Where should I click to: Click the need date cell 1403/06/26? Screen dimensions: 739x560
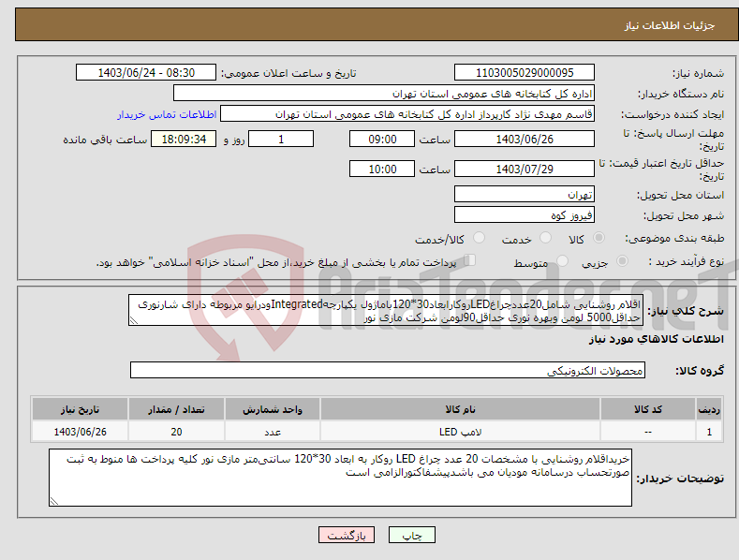(x=81, y=432)
